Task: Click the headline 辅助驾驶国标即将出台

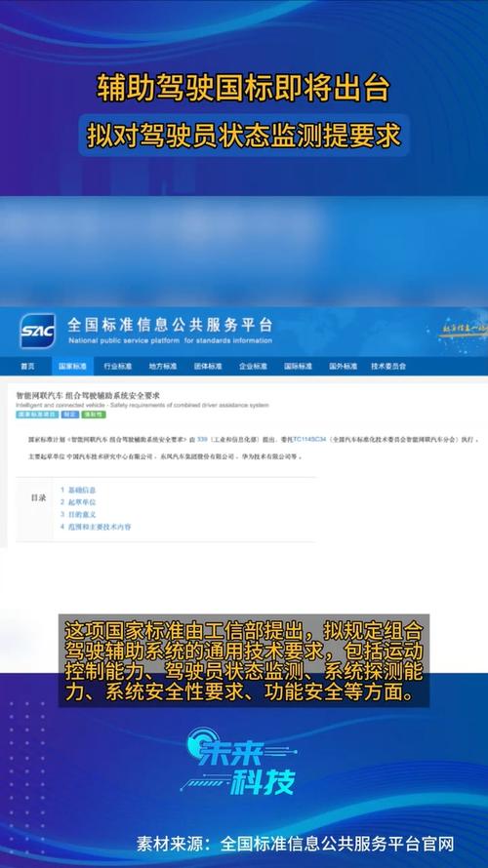Action: click(244, 88)
